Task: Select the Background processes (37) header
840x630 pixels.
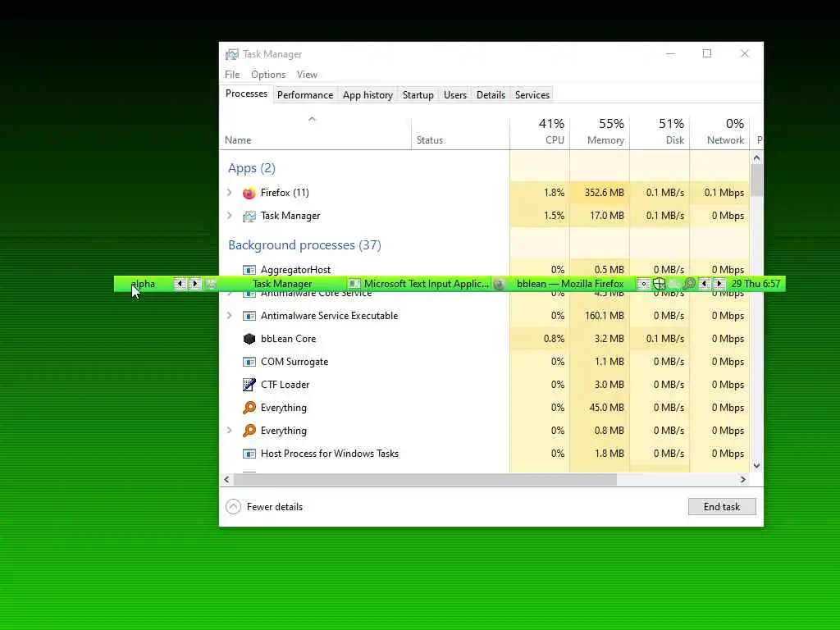Action: pos(304,244)
